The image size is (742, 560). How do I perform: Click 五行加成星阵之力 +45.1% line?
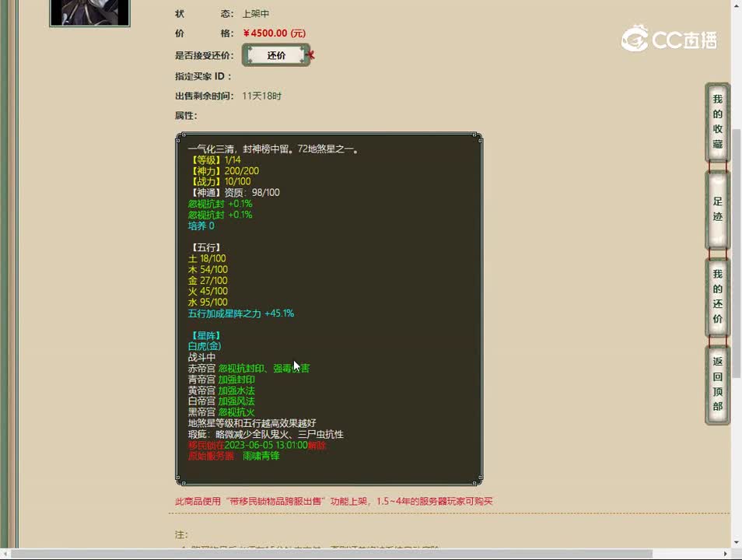[241, 313]
